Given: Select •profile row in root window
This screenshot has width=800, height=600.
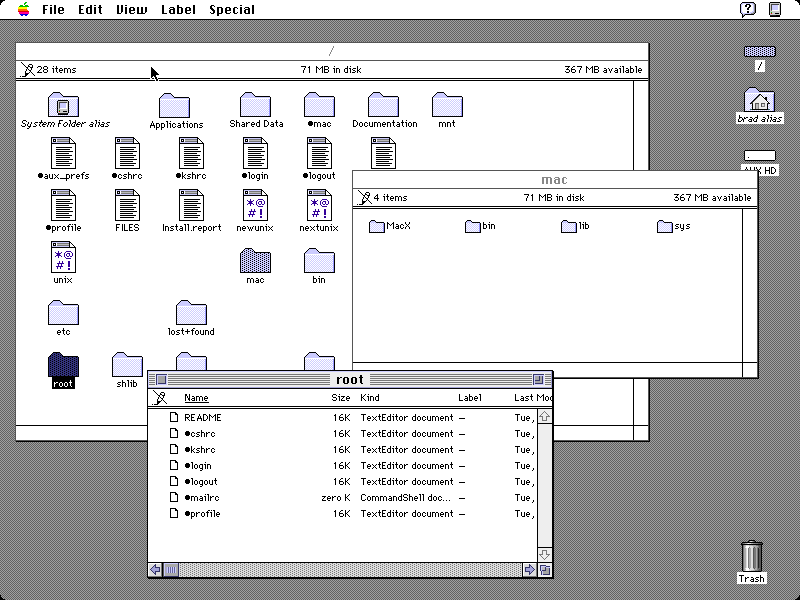Looking at the screenshot, I should (342, 514).
